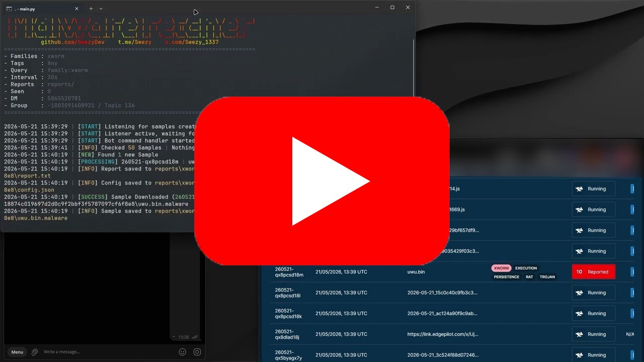644x362 pixels.
Task: Click Running status for the 29bf657df9 row
Action: click(594, 230)
